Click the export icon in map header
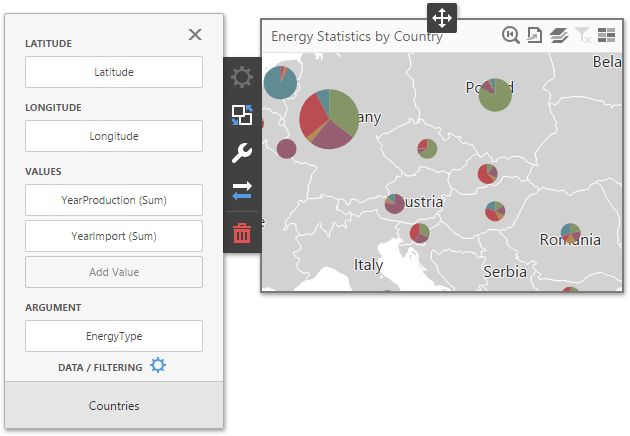Image resolution: width=630 pixels, height=436 pixels. point(535,35)
